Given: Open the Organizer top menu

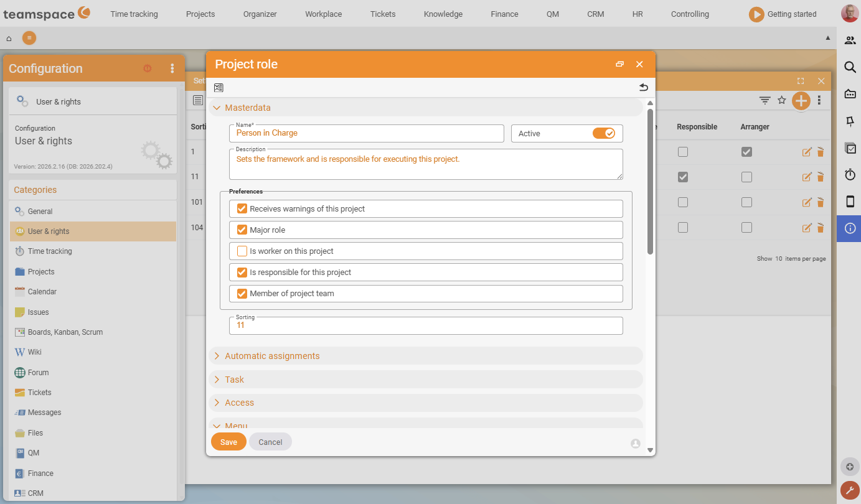Looking at the screenshot, I should [260, 14].
